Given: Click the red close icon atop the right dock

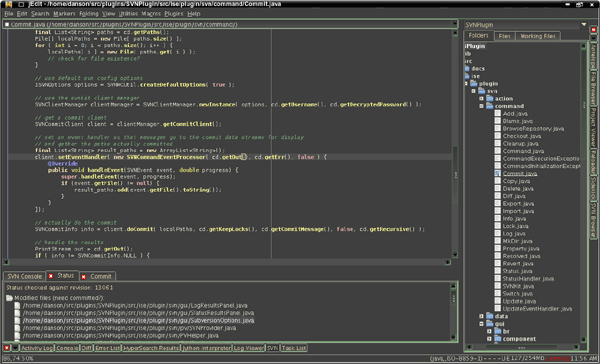Looking at the screenshot, I should (593, 29).
